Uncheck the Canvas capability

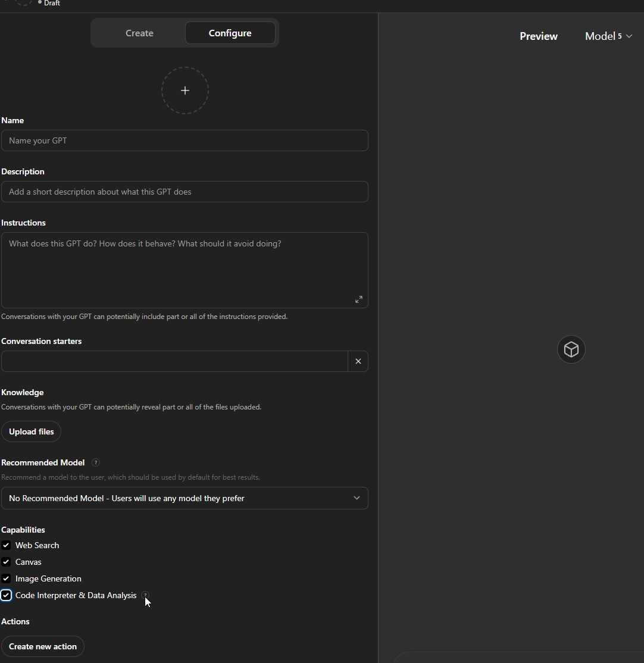pyautogui.click(x=6, y=562)
